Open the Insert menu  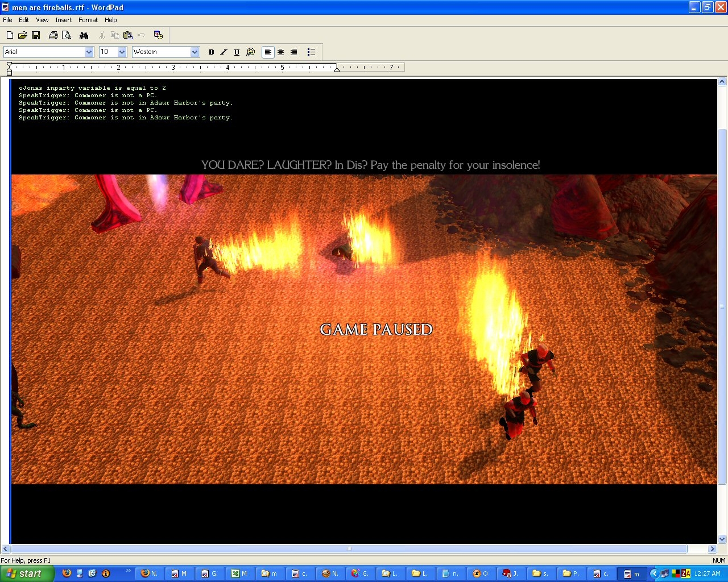[x=63, y=20]
